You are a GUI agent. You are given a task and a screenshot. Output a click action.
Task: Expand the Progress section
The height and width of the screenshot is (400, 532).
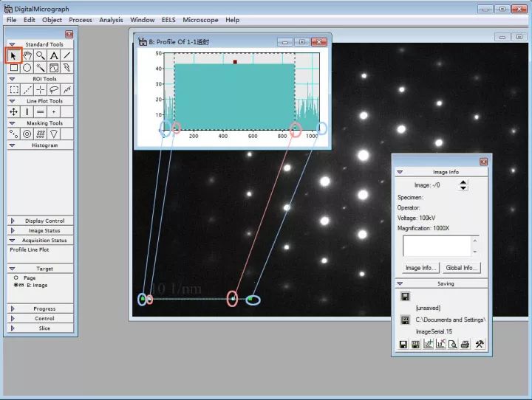click(13, 308)
